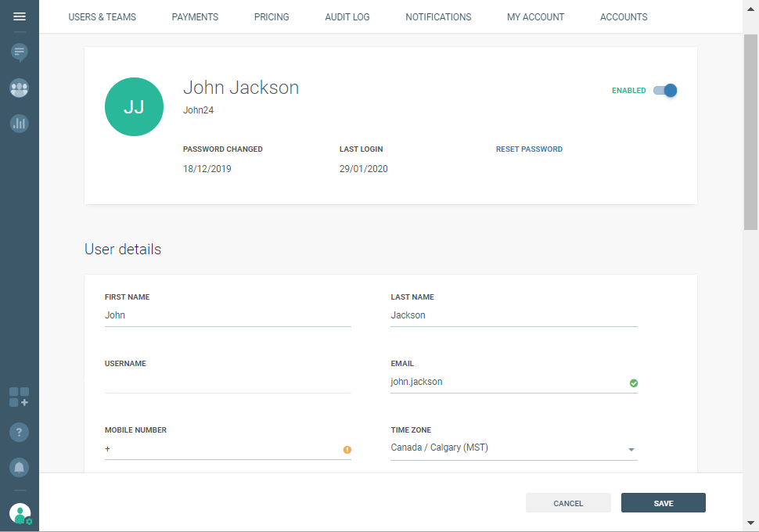Open the reports bar chart icon

[x=20, y=123]
